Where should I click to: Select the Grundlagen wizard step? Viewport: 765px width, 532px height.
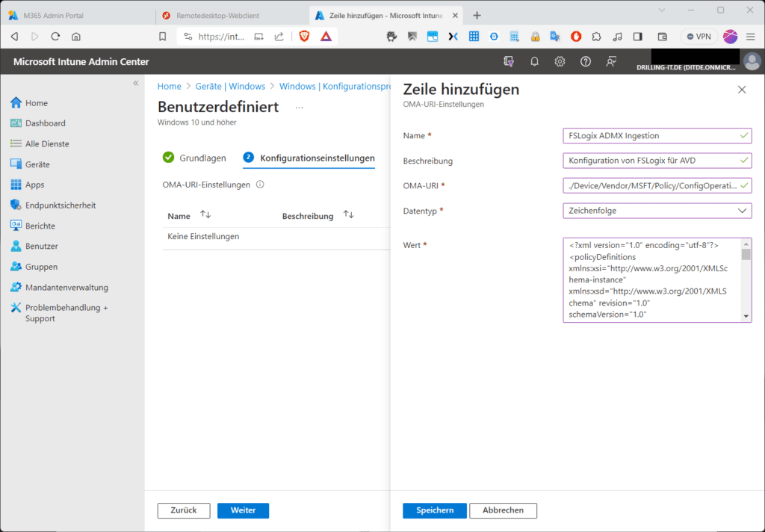click(x=195, y=158)
